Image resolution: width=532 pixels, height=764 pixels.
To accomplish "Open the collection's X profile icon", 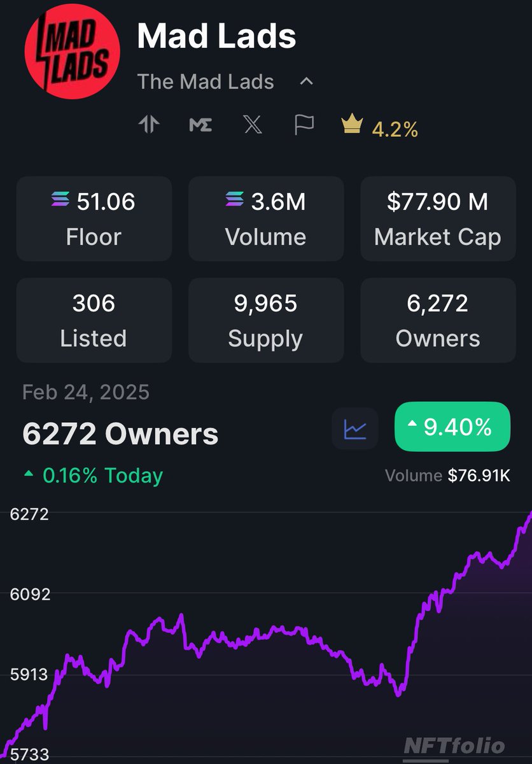I will click(x=253, y=125).
